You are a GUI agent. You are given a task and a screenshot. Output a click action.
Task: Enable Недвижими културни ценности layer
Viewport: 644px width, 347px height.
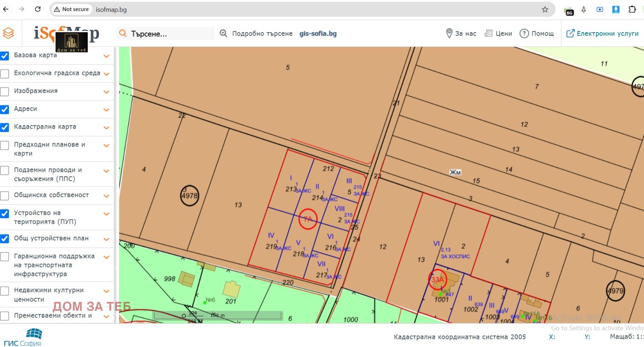(x=5, y=291)
